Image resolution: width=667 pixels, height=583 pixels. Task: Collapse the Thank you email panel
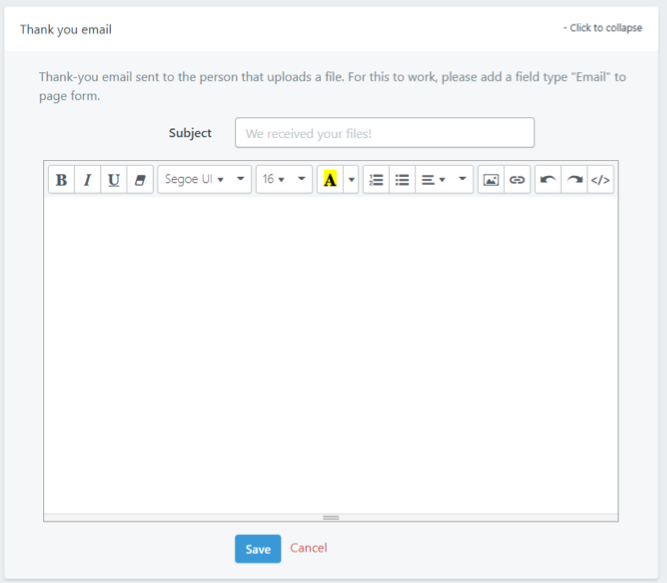tap(602, 28)
